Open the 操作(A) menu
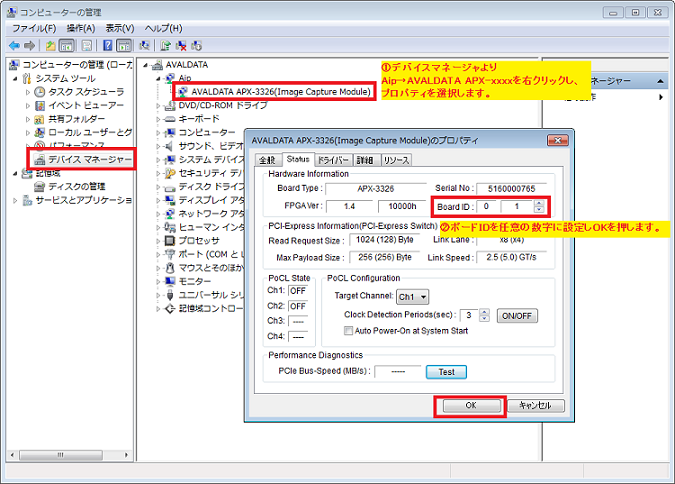 click(81, 28)
